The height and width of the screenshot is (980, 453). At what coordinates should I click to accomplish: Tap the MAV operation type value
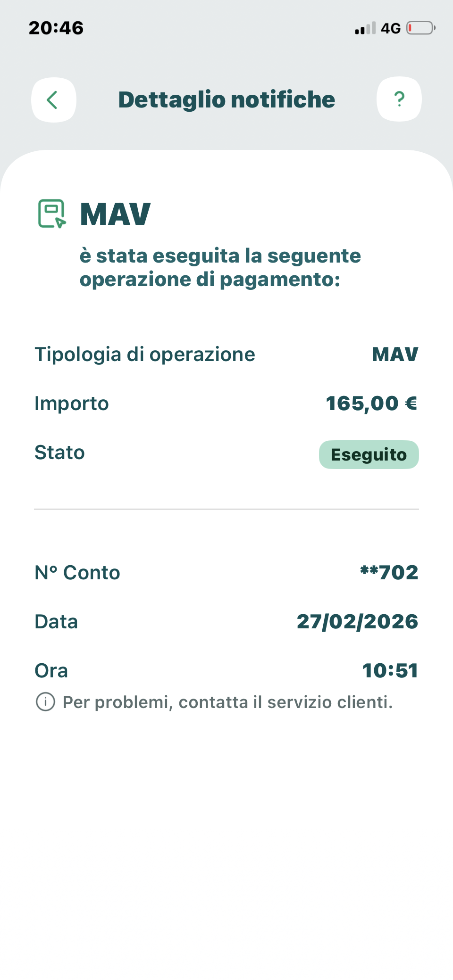tap(395, 354)
